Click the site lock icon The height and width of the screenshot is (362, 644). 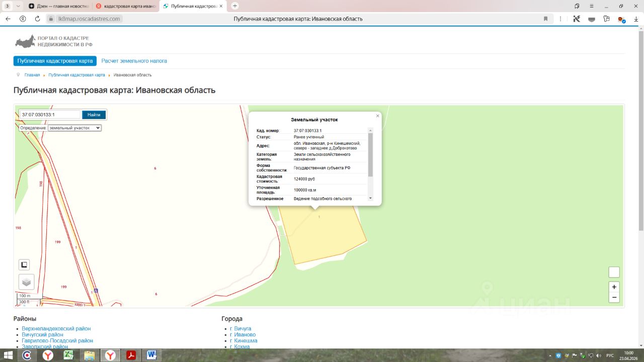51,19
